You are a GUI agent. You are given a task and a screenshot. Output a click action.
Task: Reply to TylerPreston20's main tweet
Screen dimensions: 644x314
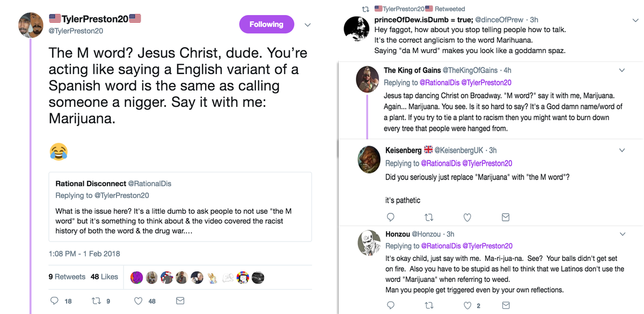(x=54, y=301)
